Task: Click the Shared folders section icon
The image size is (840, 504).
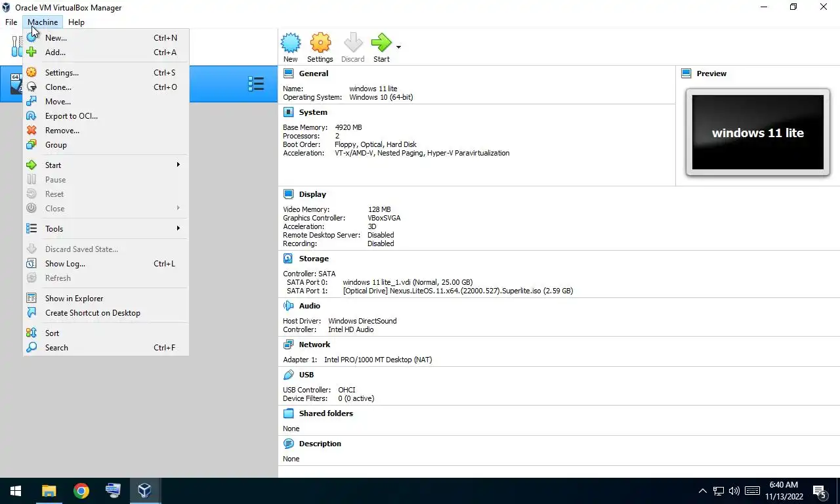Action: [288, 413]
